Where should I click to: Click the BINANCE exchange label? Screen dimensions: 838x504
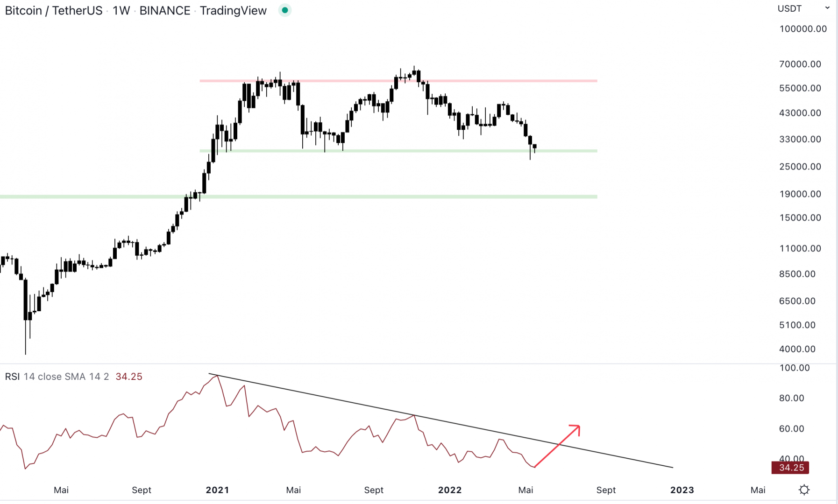point(165,10)
